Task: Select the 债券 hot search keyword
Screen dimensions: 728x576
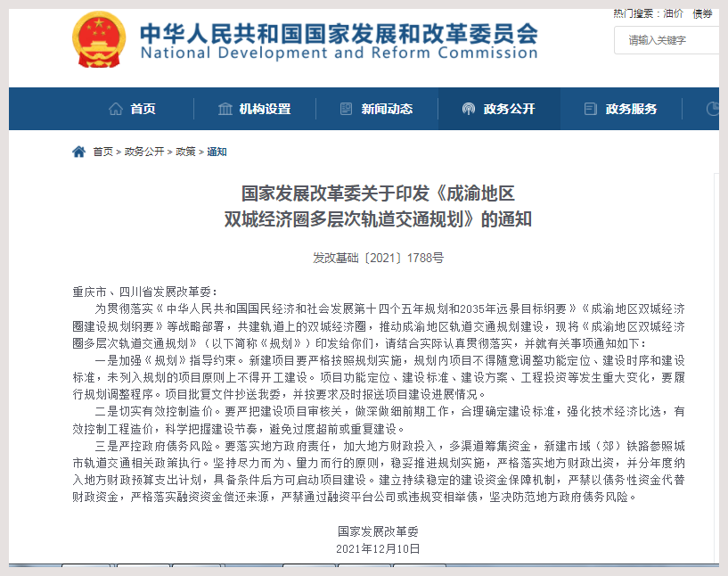Action: (702, 13)
